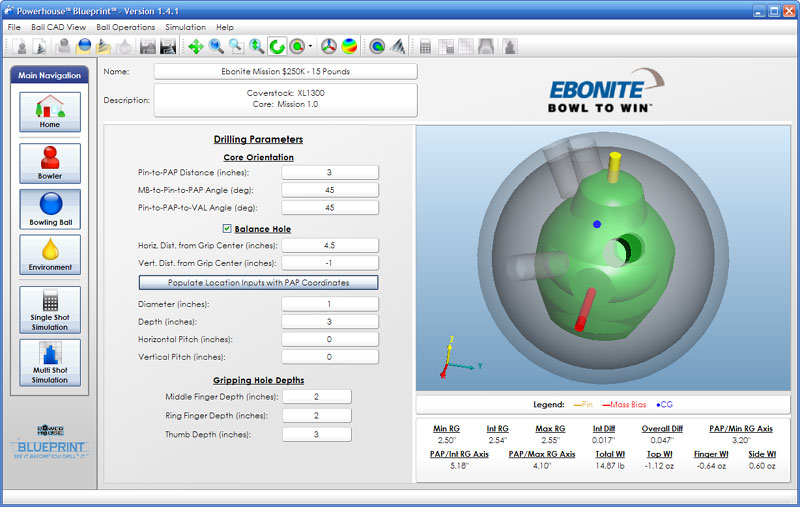
Task: Click the ball cross-section view icon
Action: click(377, 46)
